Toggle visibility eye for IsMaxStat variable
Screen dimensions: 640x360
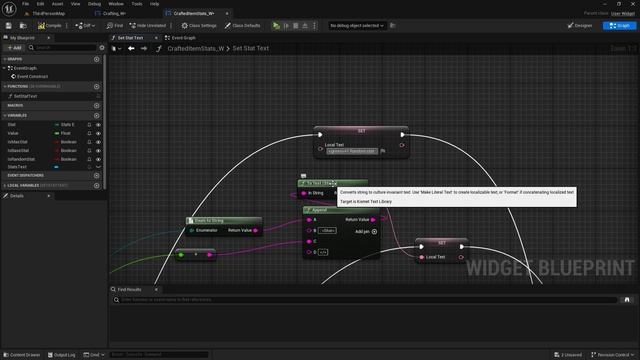(x=98, y=142)
